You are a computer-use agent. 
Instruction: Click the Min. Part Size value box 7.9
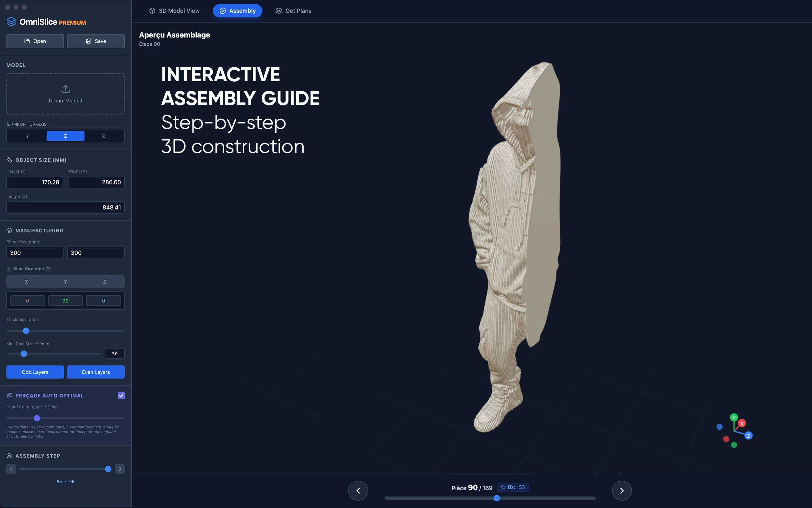[x=115, y=354]
